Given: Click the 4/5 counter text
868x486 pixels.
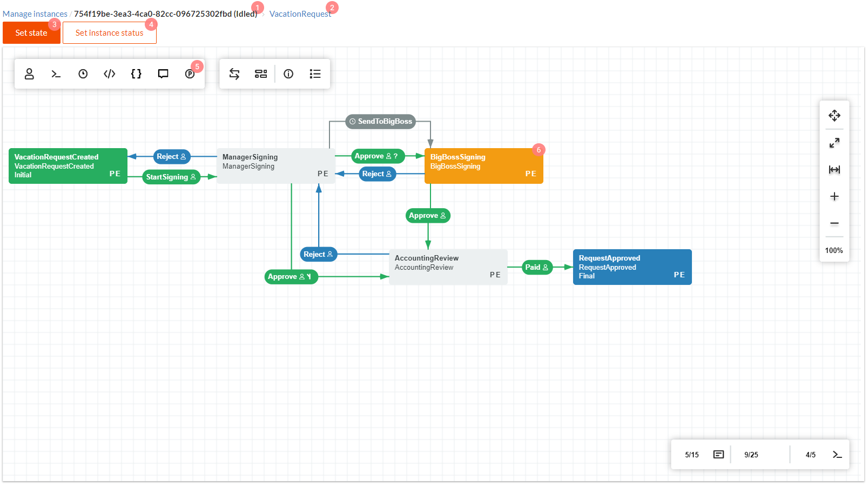Looking at the screenshot, I should point(811,455).
